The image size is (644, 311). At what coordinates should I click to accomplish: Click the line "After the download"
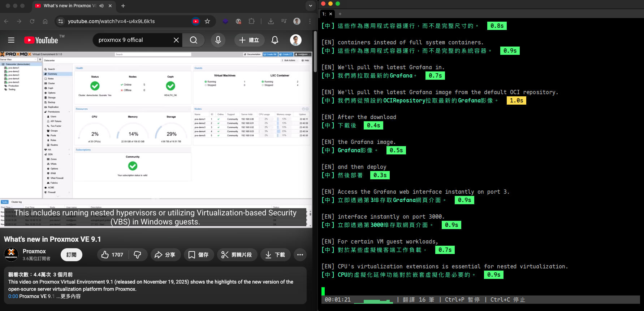pyautogui.click(x=367, y=117)
